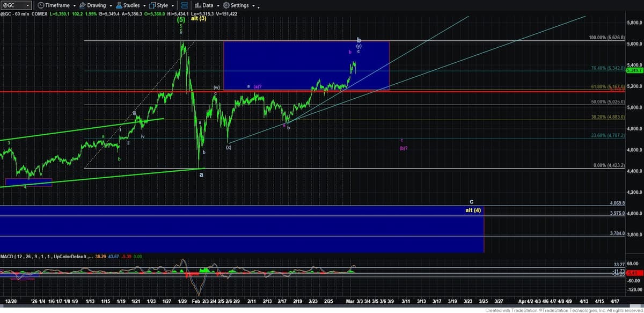Open the Style button
The width and height of the screenshot is (644, 313).
click(159, 5)
